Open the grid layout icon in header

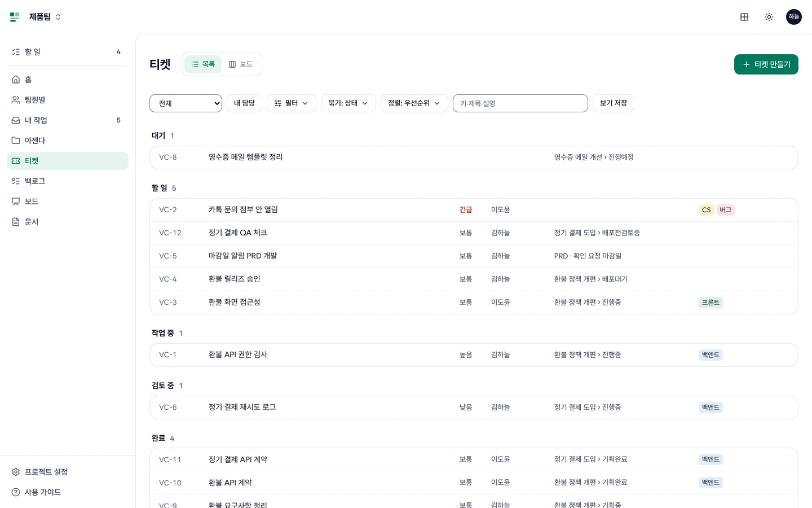point(744,17)
